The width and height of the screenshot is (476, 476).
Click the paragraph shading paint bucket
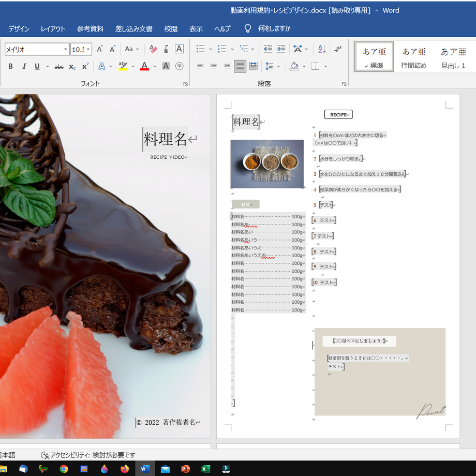[293, 66]
